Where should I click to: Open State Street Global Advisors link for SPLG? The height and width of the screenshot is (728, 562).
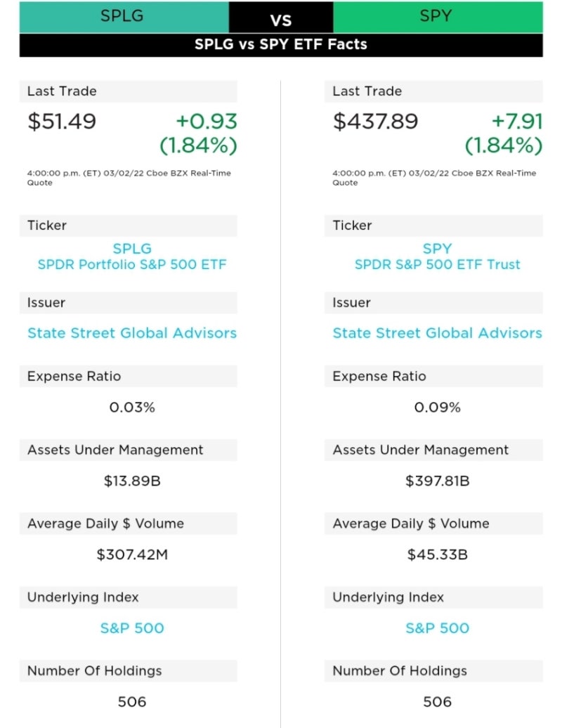pos(132,333)
